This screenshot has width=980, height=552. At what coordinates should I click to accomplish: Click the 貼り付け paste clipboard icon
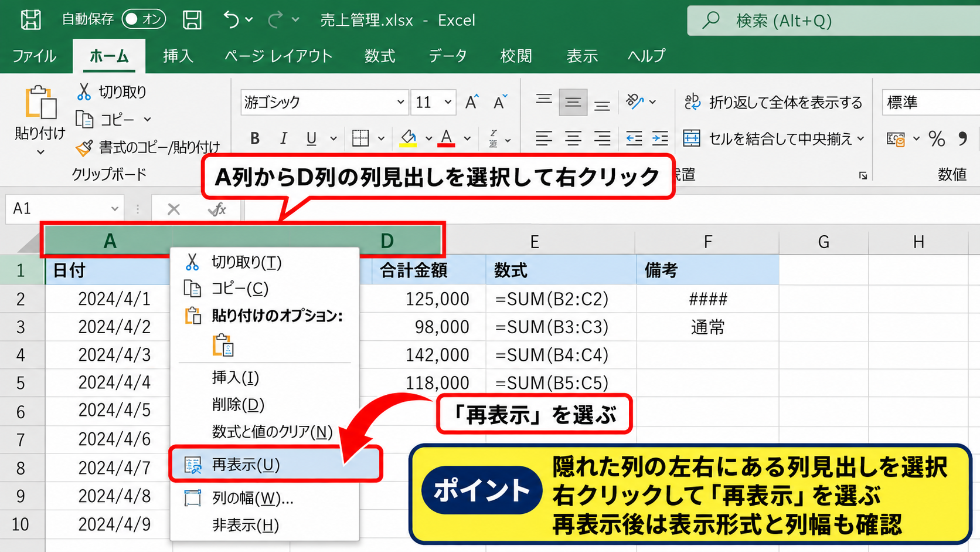click(40, 103)
